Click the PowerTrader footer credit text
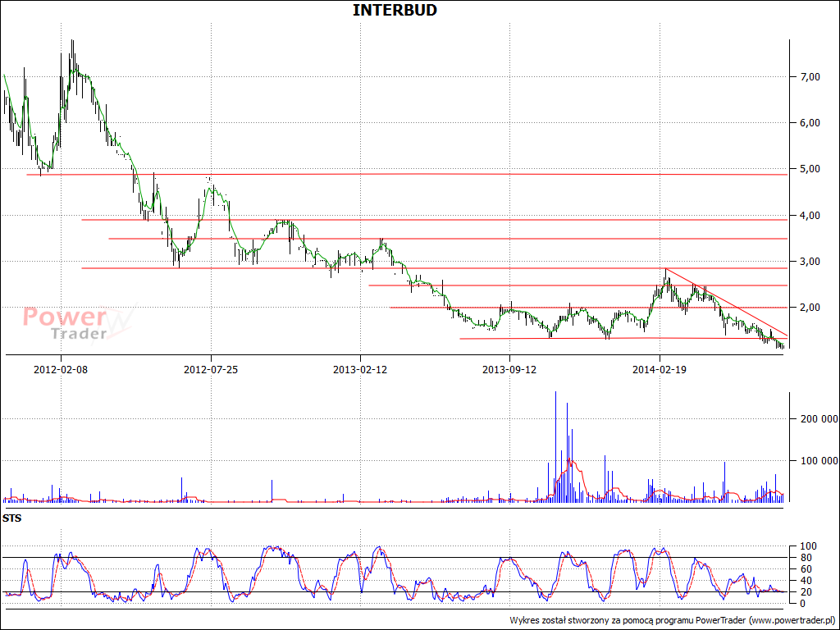Viewport: 840px width, 630px height. point(673,620)
